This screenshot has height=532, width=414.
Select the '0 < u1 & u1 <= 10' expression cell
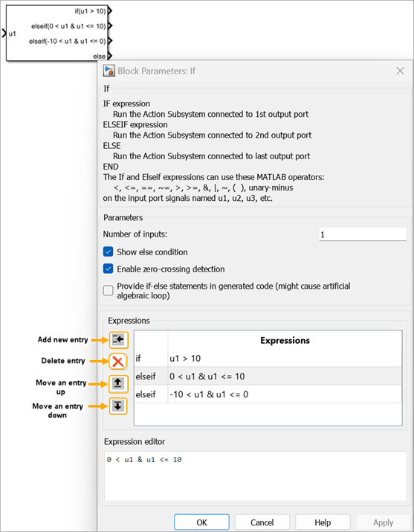285,376
